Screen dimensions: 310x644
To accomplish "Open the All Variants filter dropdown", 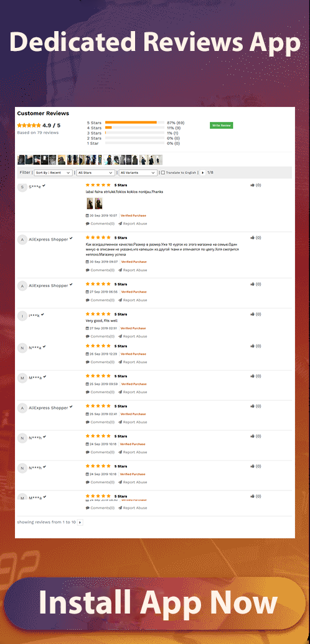I will click(138, 173).
